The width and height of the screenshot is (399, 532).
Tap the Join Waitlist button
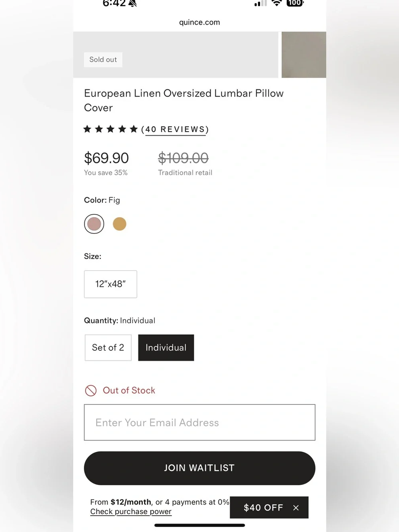coord(199,468)
